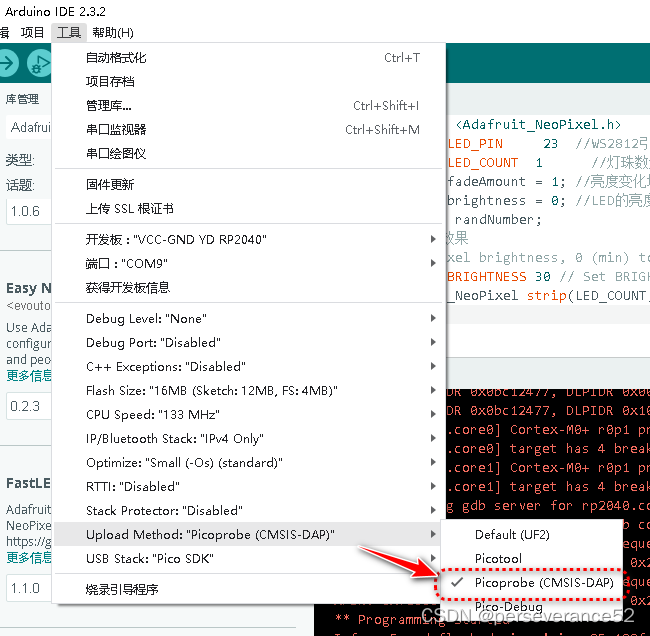Open 串口绘图仪 menu entry
The image size is (650, 636).
250,154
